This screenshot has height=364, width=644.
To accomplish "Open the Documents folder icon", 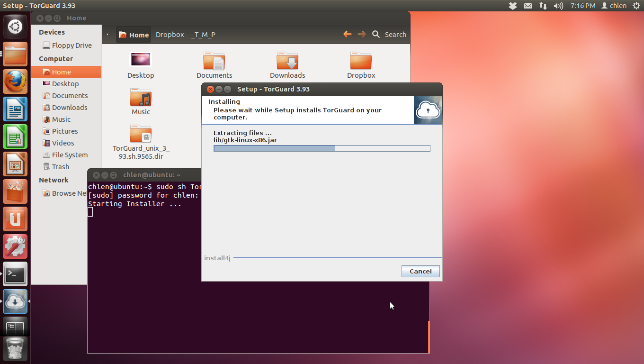I will tap(214, 65).
